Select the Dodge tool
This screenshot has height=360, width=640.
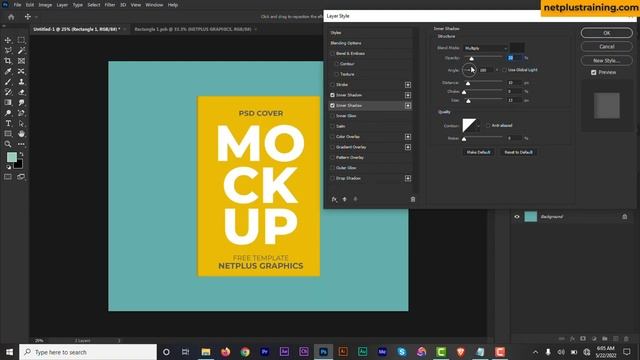point(8,113)
